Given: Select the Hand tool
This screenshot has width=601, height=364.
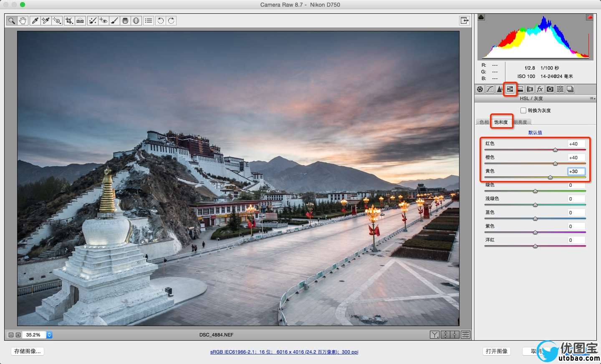Looking at the screenshot, I should (x=23, y=20).
